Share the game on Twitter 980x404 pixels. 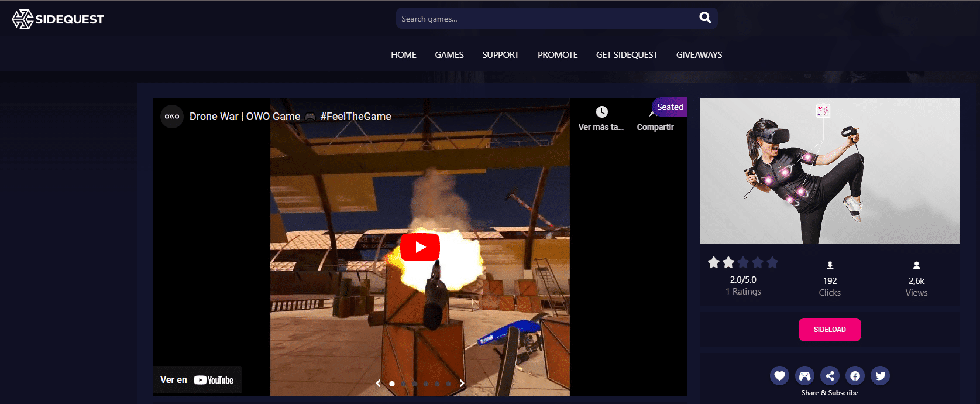tap(880, 376)
